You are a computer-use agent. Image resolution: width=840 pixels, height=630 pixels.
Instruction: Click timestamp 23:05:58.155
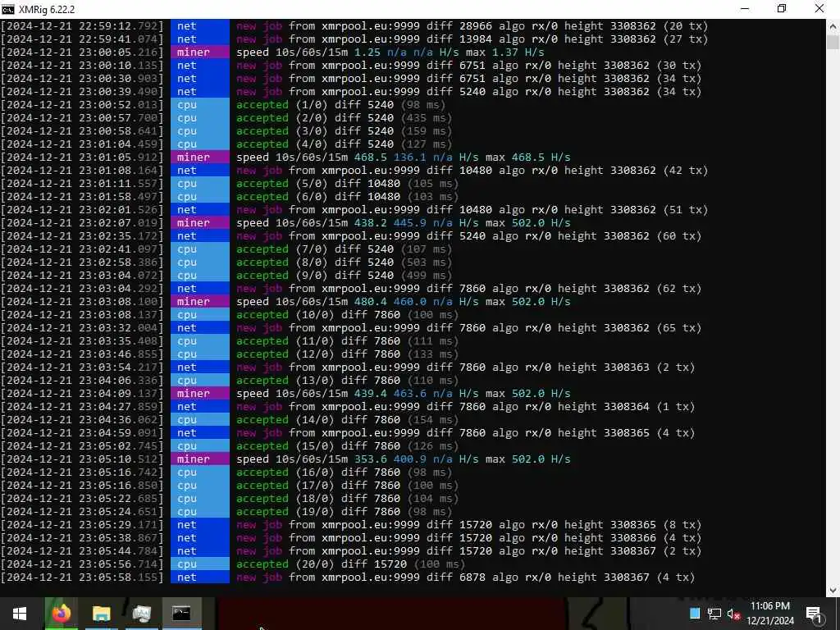82,577
